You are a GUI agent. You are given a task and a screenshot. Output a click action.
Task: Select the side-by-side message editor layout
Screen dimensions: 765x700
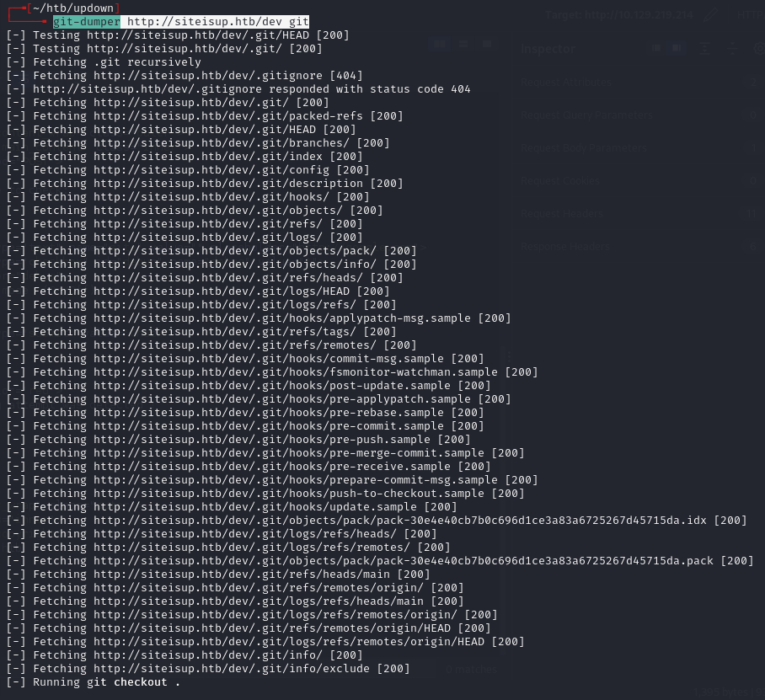click(440, 44)
